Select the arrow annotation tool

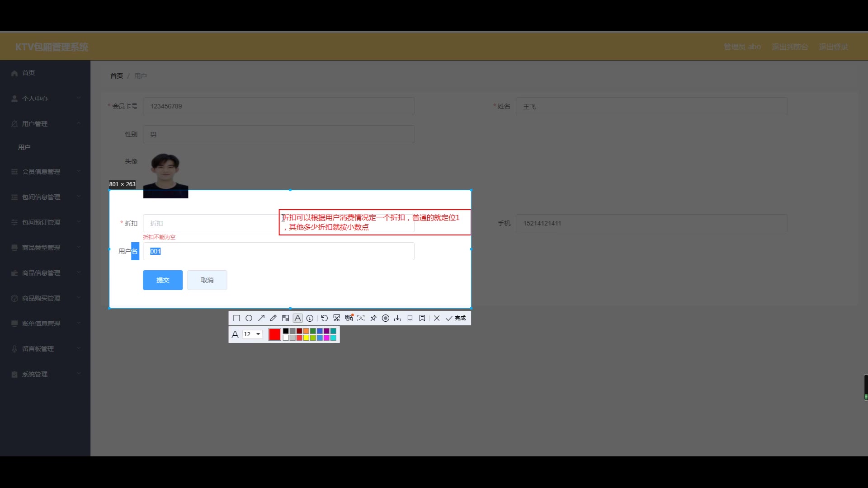[x=261, y=318]
